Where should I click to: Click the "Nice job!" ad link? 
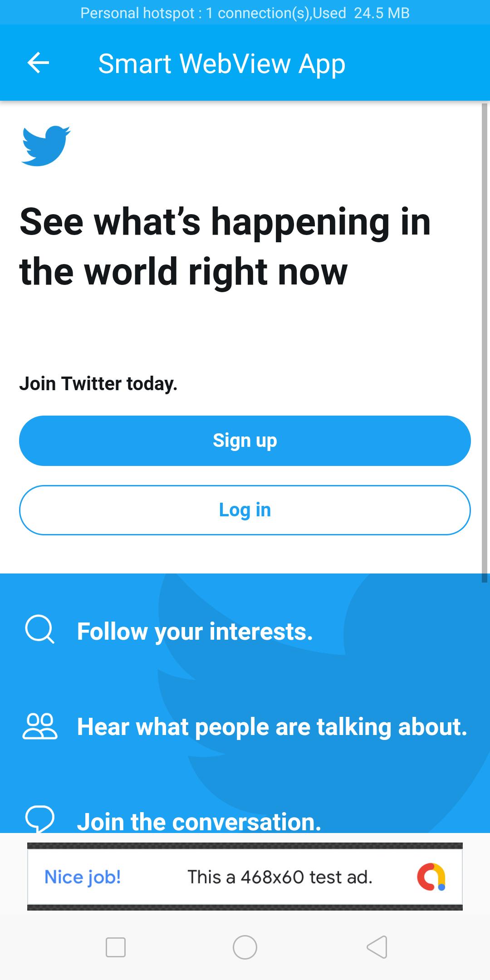[83, 877]
